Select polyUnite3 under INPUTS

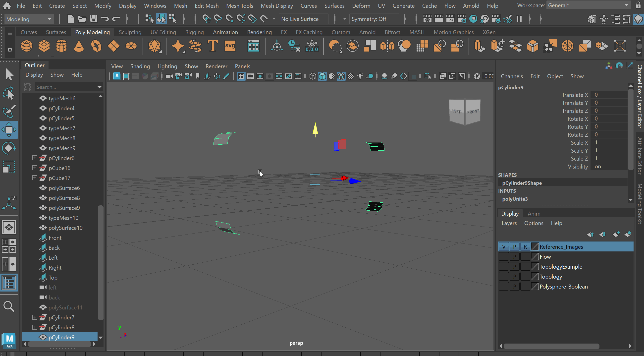point(515,199)
